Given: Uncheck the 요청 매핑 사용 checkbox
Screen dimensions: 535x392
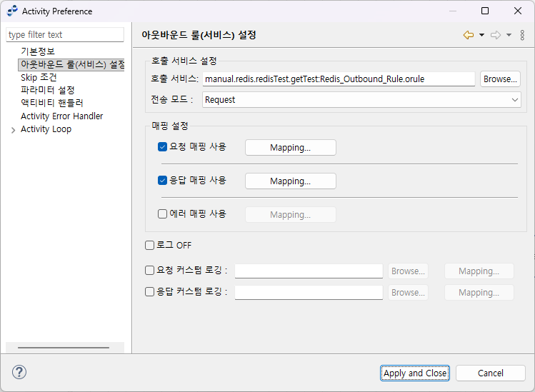Looking at the screenshot, I should 162,147.
